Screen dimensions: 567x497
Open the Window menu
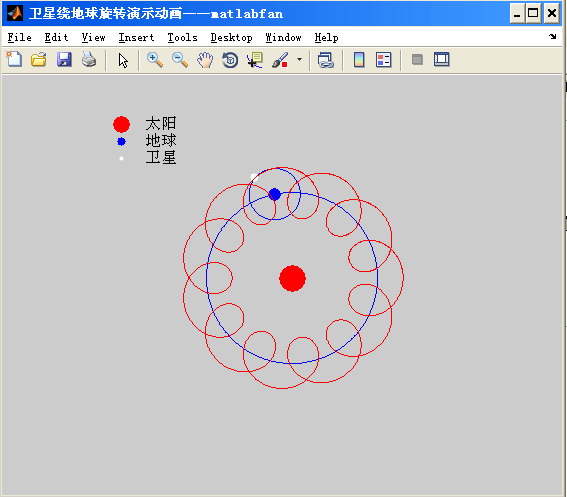(283, 37)
